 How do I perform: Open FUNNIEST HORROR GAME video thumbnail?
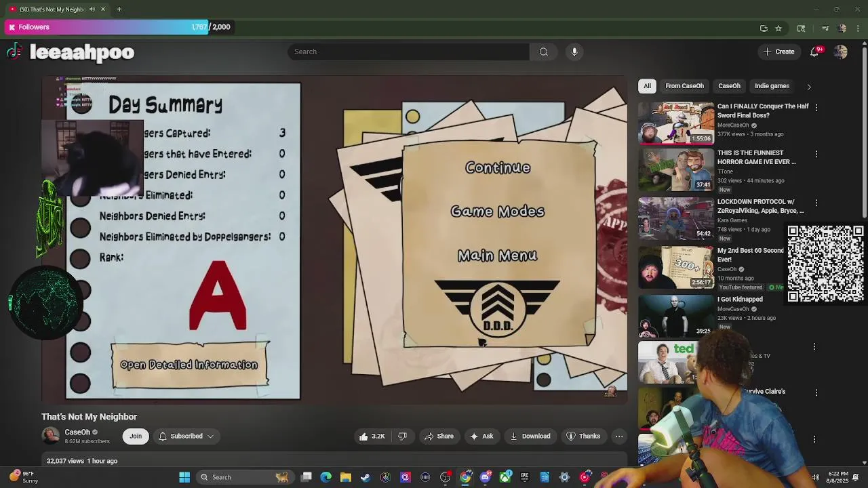point(676,170)
